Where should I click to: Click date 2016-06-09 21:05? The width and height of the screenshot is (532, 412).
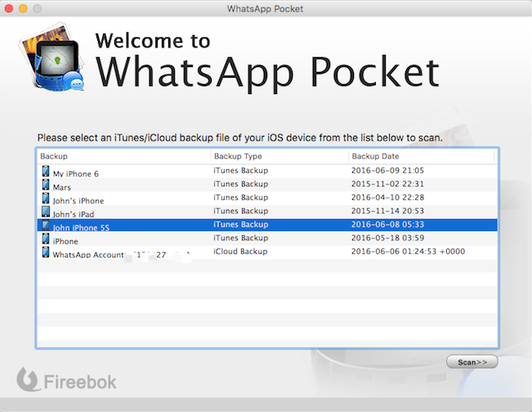pyautogui.click(x=387, y=170)
